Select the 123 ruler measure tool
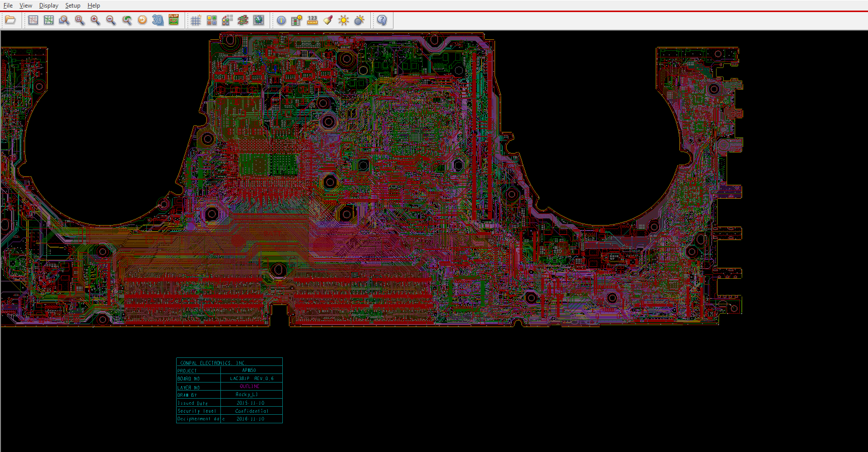 (312, 20)
